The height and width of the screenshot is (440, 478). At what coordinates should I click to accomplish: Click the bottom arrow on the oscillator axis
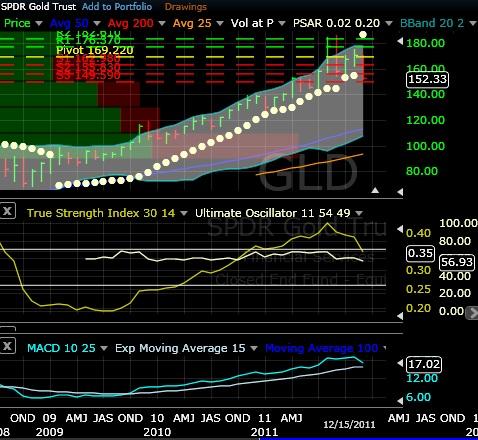click(x=400, y=316)
